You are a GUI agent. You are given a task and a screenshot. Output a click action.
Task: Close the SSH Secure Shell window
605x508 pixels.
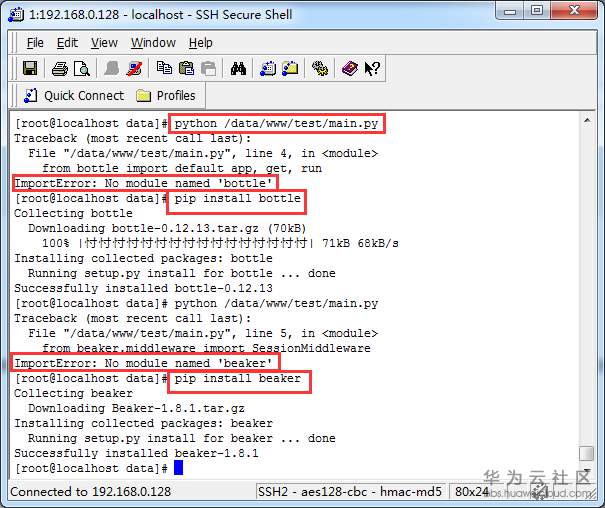575,11
